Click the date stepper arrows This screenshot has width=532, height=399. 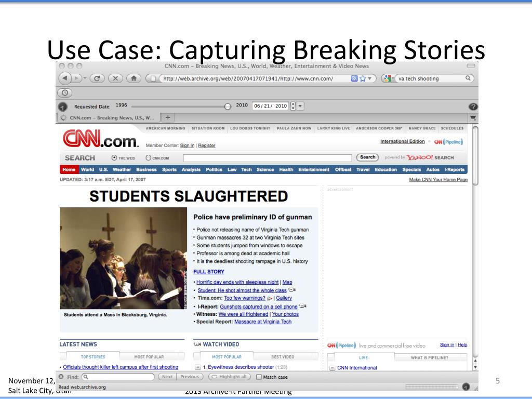point(293,106)
